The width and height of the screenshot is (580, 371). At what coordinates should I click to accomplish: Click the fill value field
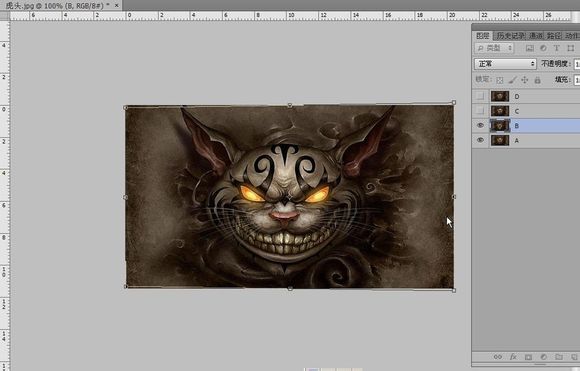pyautogui.click(x=577, y=80)
